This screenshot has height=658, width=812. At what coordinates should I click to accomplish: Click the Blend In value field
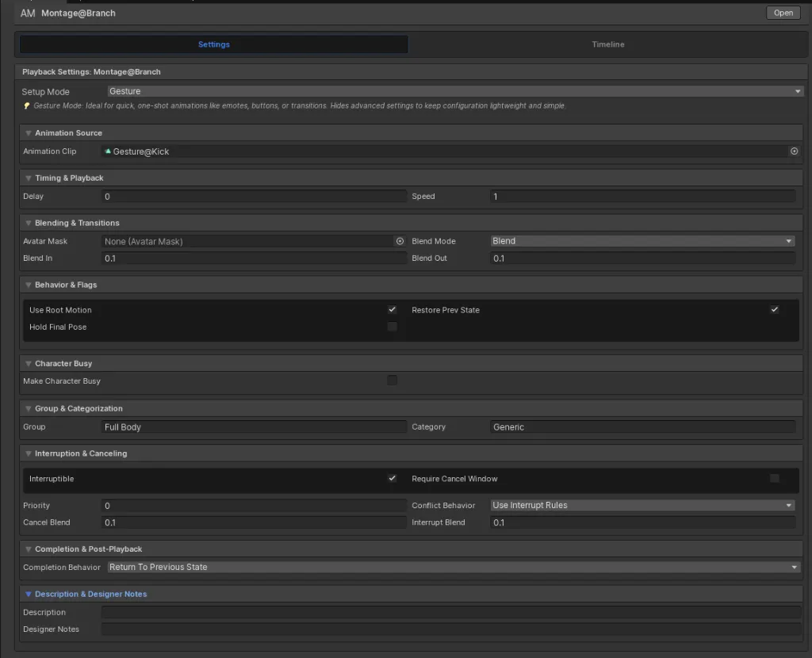pos(254,258)
